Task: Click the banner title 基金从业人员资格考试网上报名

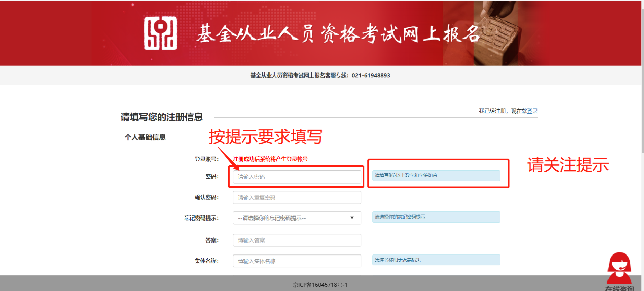Action: 338,34
